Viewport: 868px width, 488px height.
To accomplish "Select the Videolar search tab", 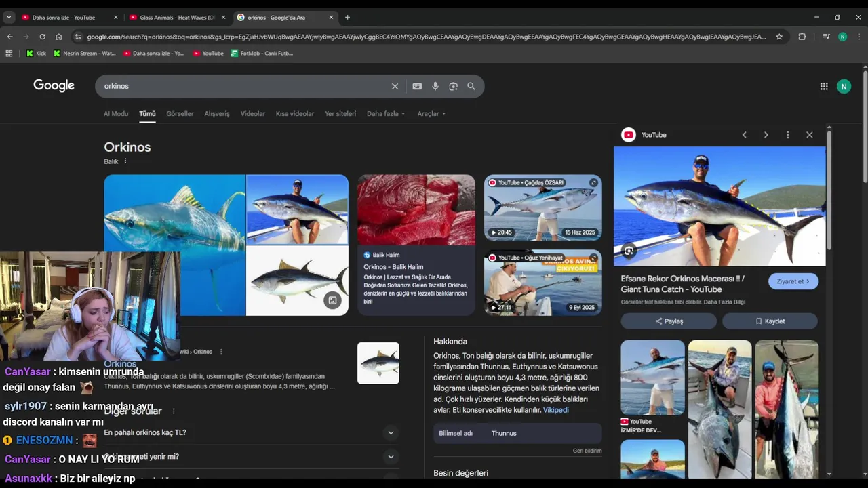I will tap(253, 114).
